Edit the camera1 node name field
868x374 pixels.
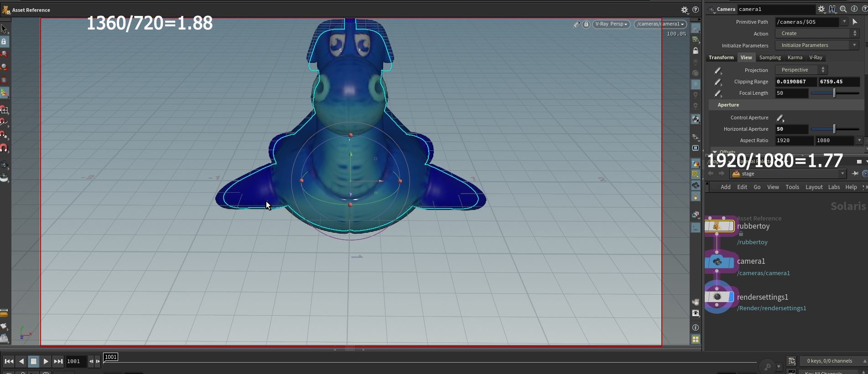tap(776, 9)
